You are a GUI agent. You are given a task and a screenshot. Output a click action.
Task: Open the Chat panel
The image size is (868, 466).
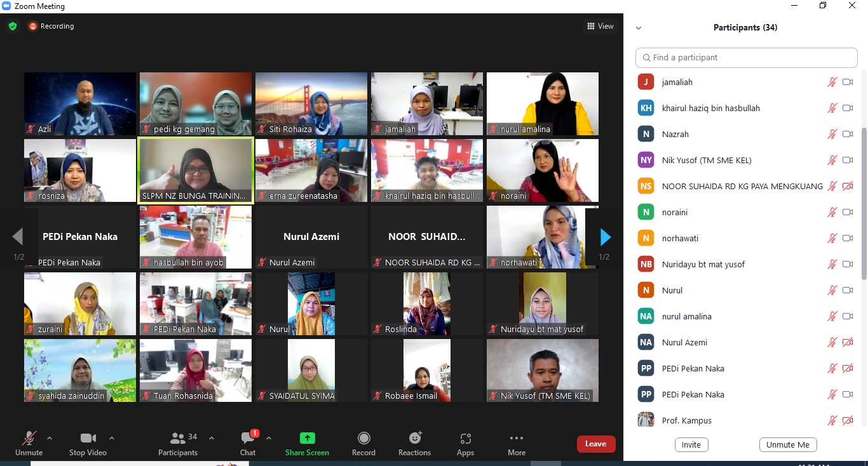248,439
